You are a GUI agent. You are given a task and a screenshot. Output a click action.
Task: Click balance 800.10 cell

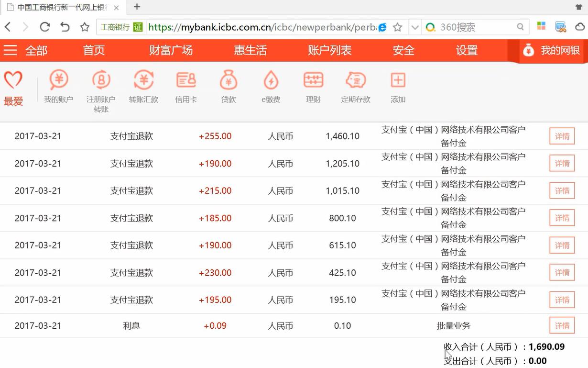342,218
